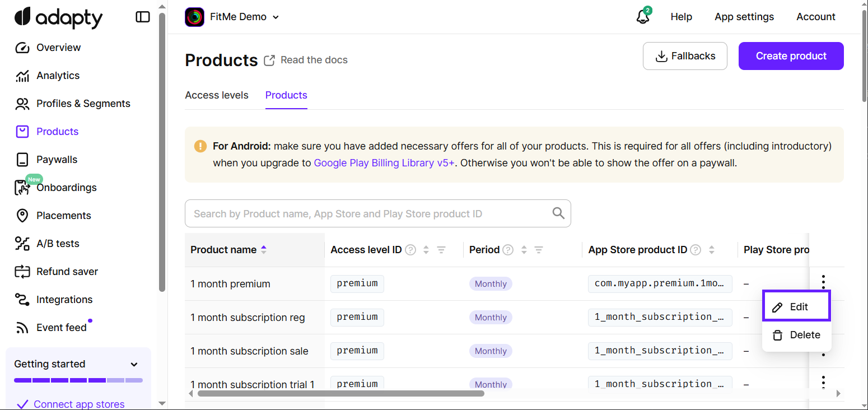Click help icon next to Access level ID
Image resolution: width=868 pixels, height=410 pixels.
tap(410, 250)
